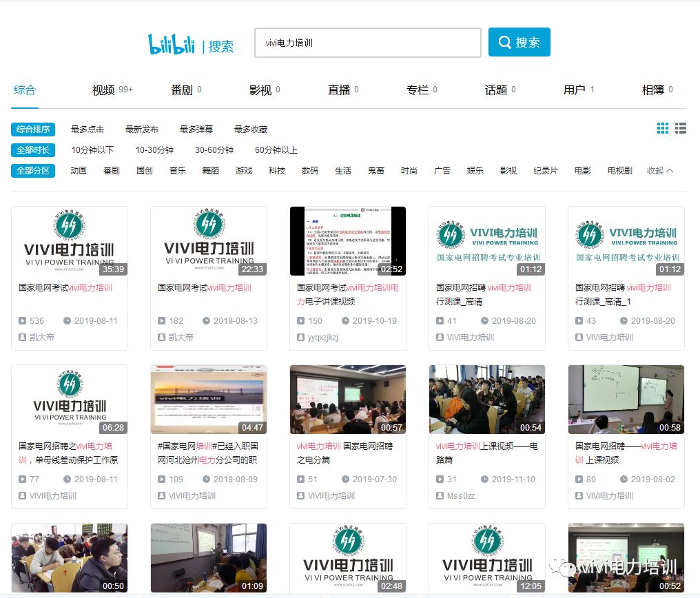Click play count icon beside 536
This screenshot has width=700, height=598.
pos(22,320)
